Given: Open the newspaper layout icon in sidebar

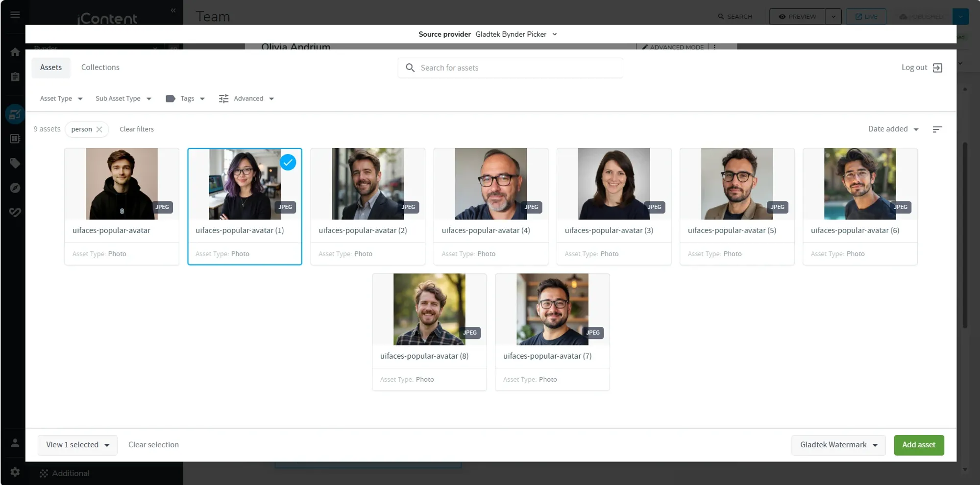Looking at the screenshot, I should 15,139.
